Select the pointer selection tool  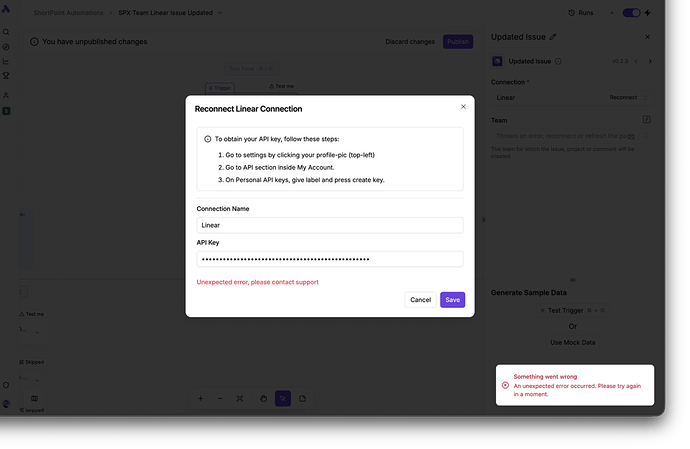pos(283,398)
